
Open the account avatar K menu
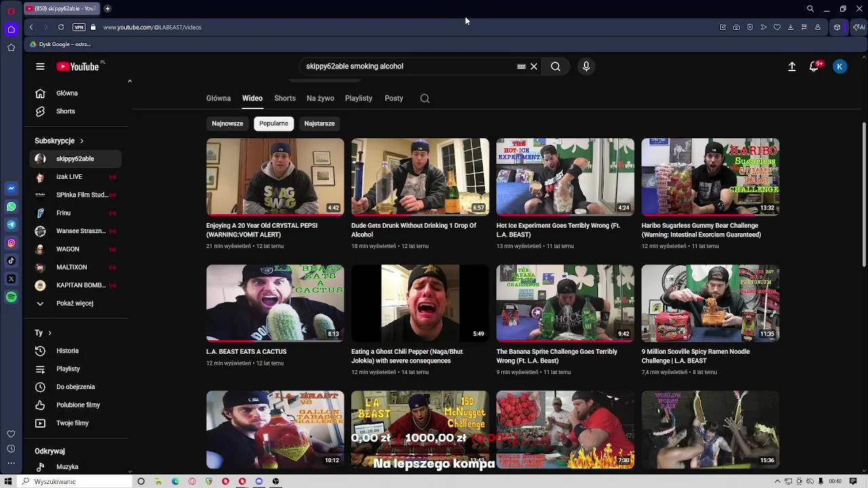click(x=840, y=66)
